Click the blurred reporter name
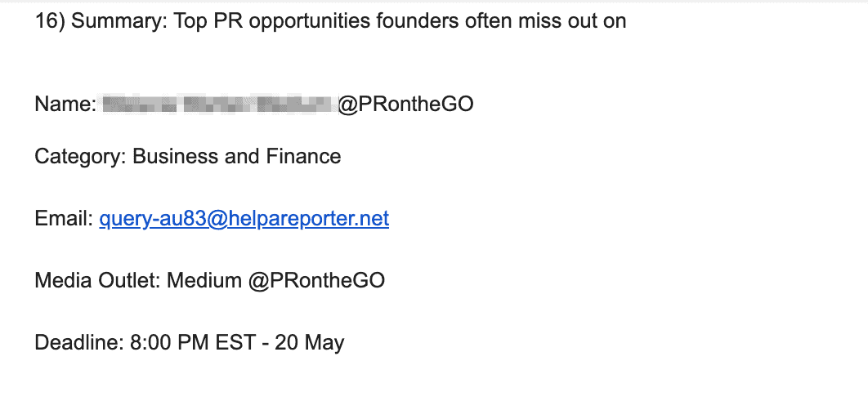 pos(220,104)
